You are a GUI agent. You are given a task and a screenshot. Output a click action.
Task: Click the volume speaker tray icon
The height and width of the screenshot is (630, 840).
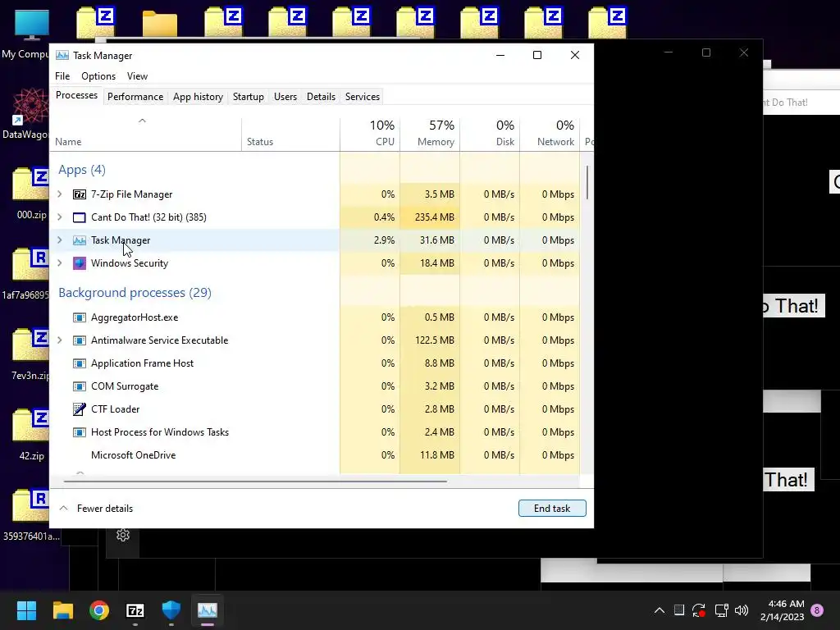pyautogui.click(x=742, y=610)
